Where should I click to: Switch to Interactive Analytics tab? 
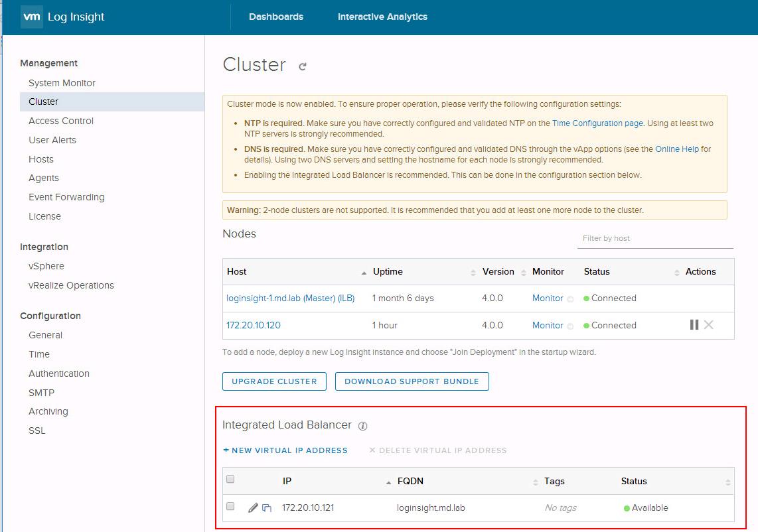click(x=382, y=17)
